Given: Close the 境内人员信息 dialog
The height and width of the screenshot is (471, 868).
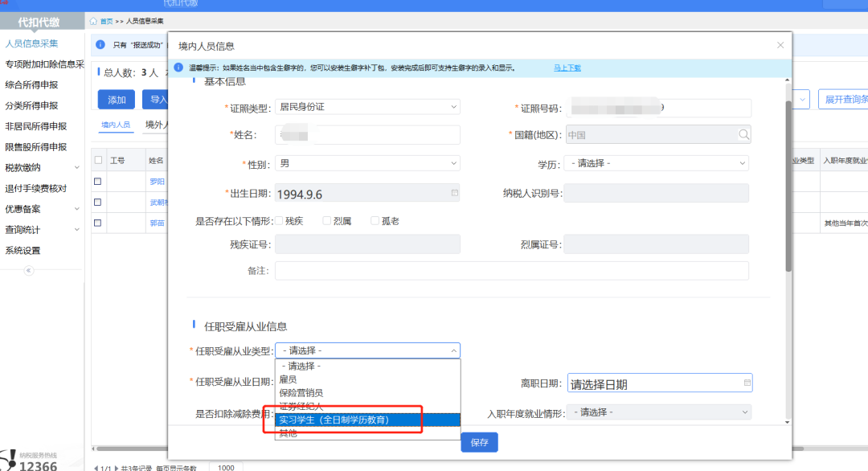Looking at the screenshot, I should tap(780, 47).
